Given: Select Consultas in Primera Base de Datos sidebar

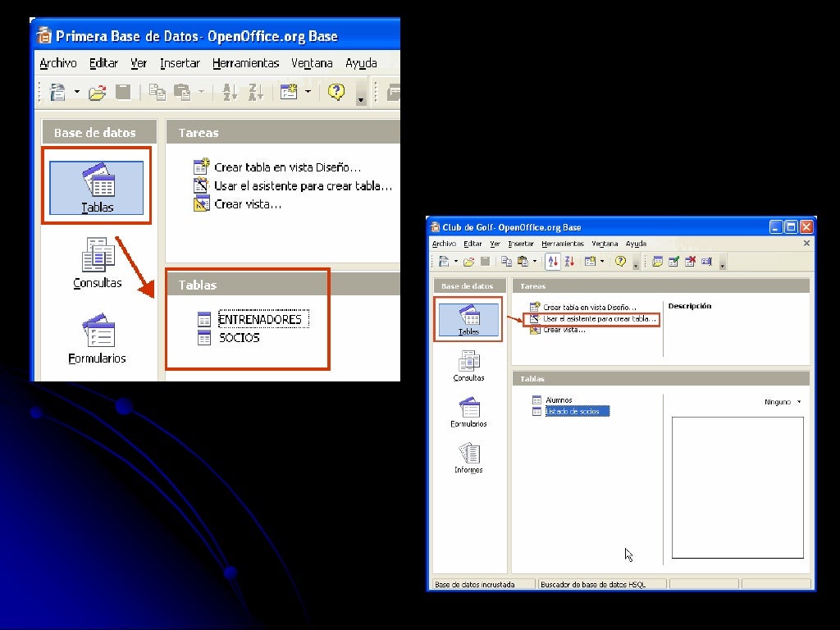Looking at the screenshot, I should point(98,263).
